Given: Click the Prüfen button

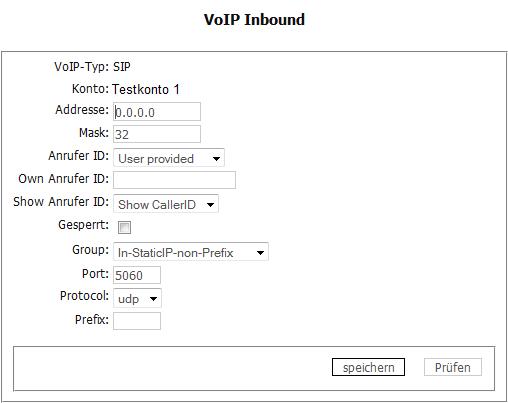Looking at the screenshot, I should (x=453, y=367).
